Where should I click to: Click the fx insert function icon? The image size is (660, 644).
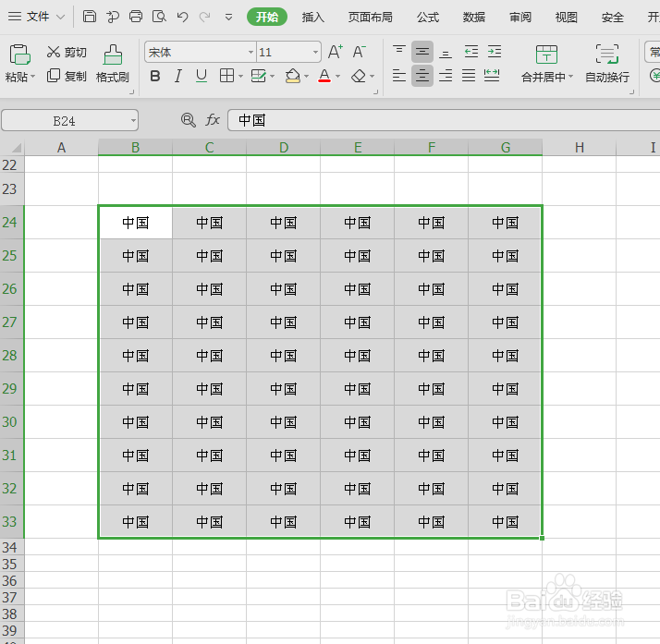click(213, 120)
